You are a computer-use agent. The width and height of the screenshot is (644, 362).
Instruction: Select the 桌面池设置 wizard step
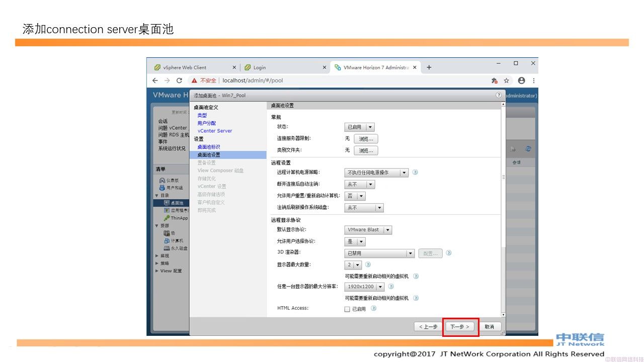[x=228, y=155]
